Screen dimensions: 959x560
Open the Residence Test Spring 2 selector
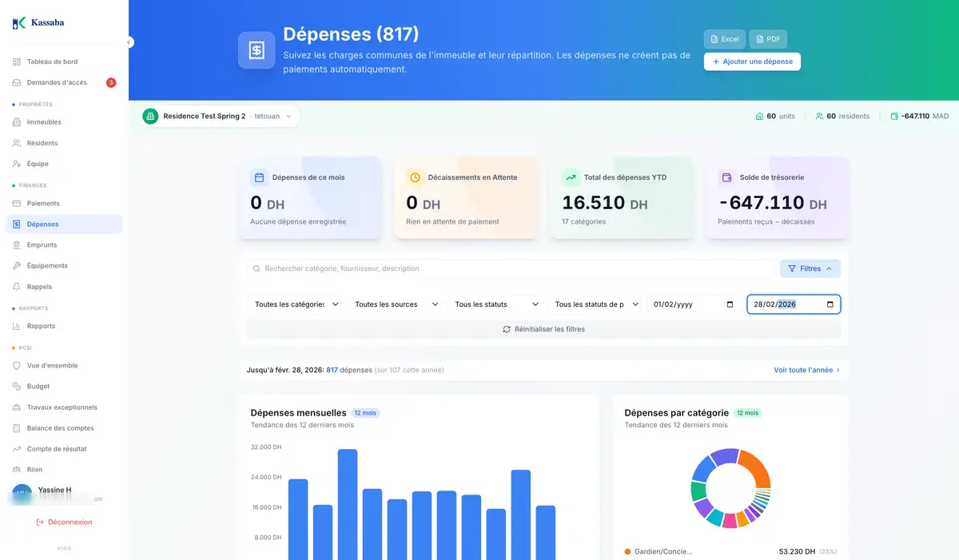click(x=221, y=116)
